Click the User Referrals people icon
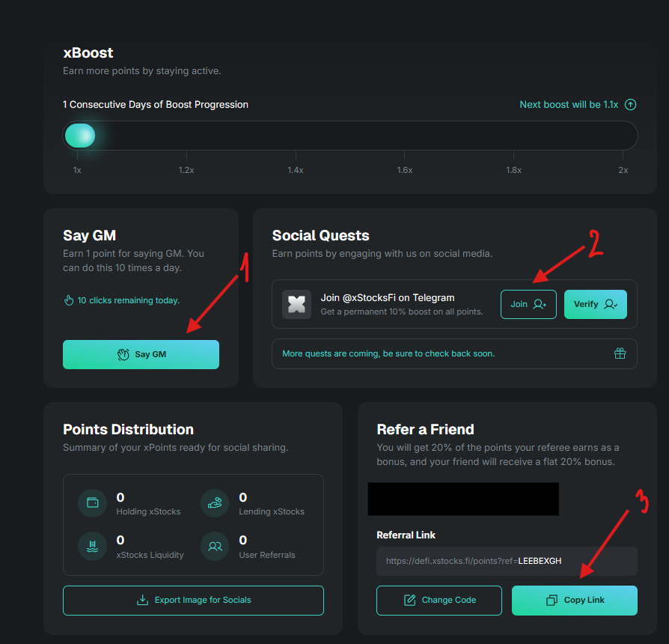669x644 pixels. [x=216, y=546]
